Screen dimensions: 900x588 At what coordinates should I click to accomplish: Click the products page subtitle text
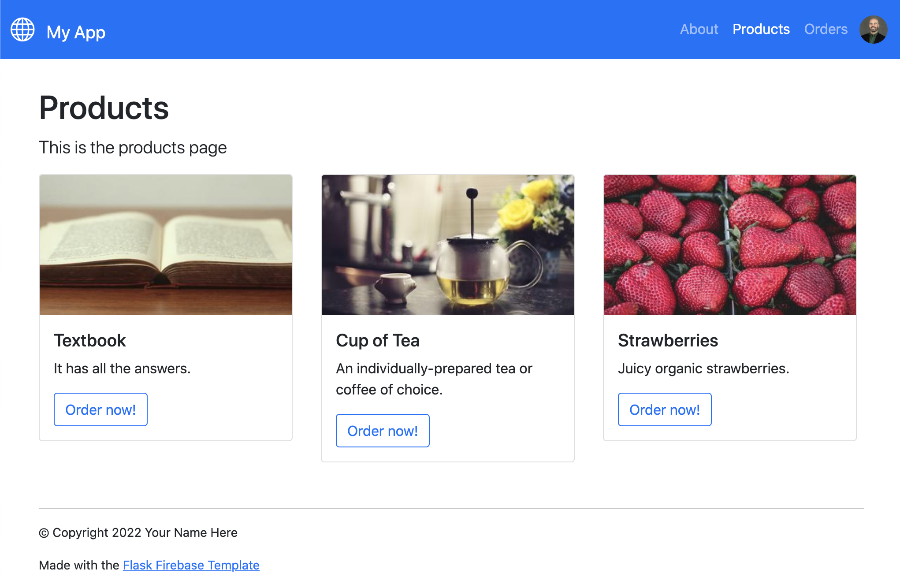pos(133,147)
